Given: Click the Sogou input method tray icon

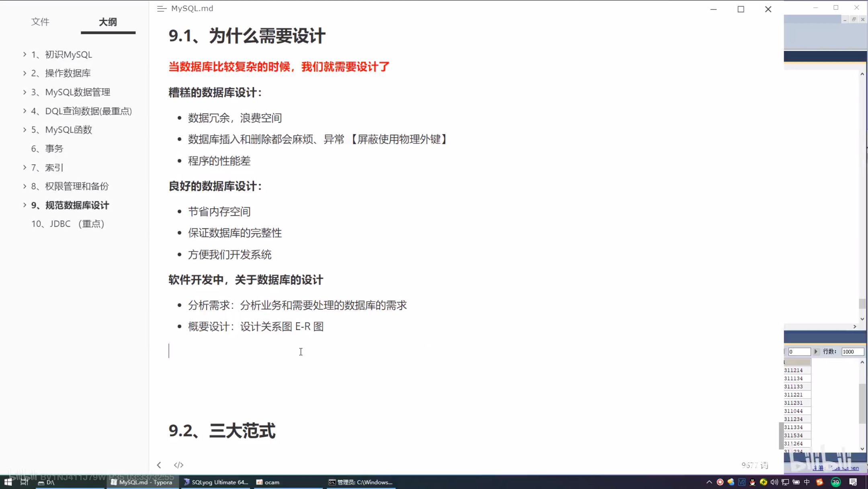Looking at the screenshot, I should click(x=819, y=482).
